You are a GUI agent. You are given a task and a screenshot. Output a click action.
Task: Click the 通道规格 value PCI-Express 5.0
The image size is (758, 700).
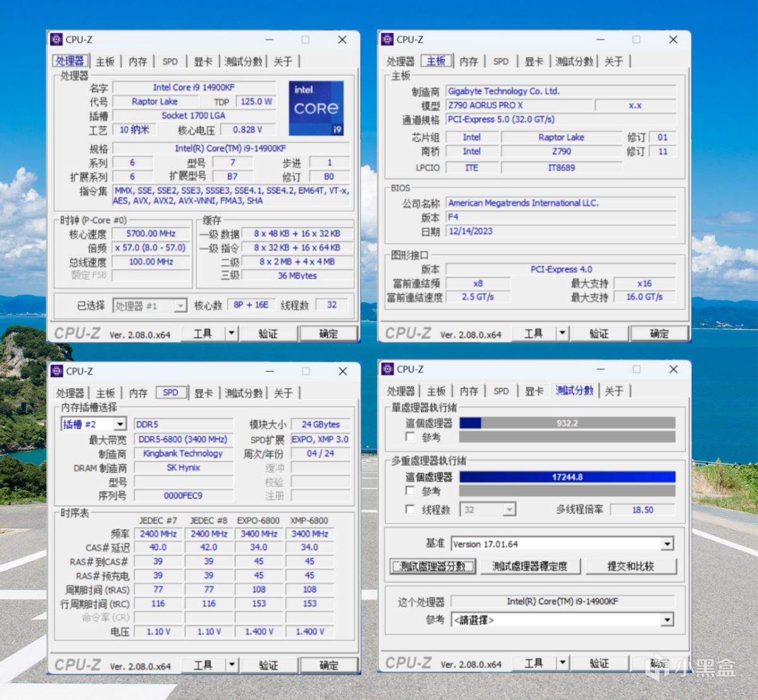(x=561, y=119)
